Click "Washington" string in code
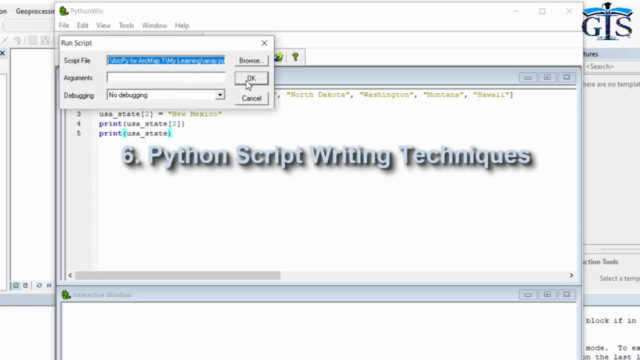The width and height of the screenshot is (640, 360). (386, 94)
